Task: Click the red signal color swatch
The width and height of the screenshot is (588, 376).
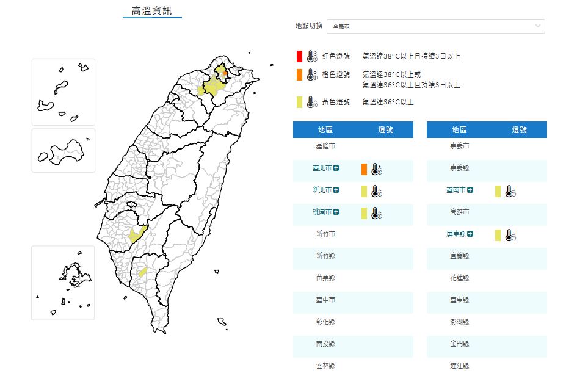Action: [x=299, y=57]
